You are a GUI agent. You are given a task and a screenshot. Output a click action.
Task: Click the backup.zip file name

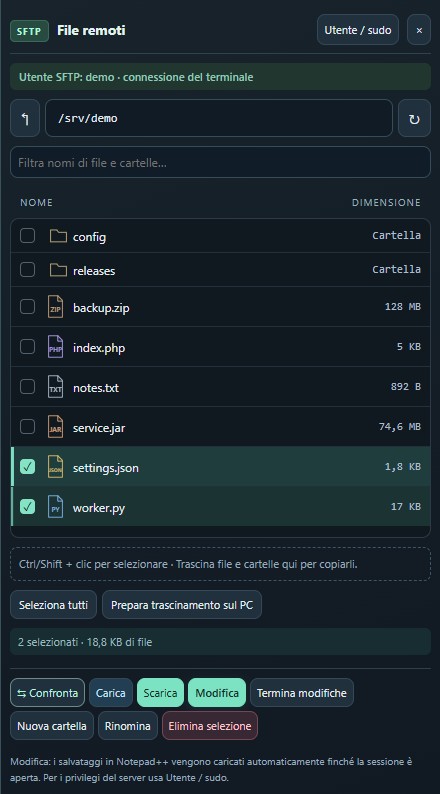[x=101, y=307]
